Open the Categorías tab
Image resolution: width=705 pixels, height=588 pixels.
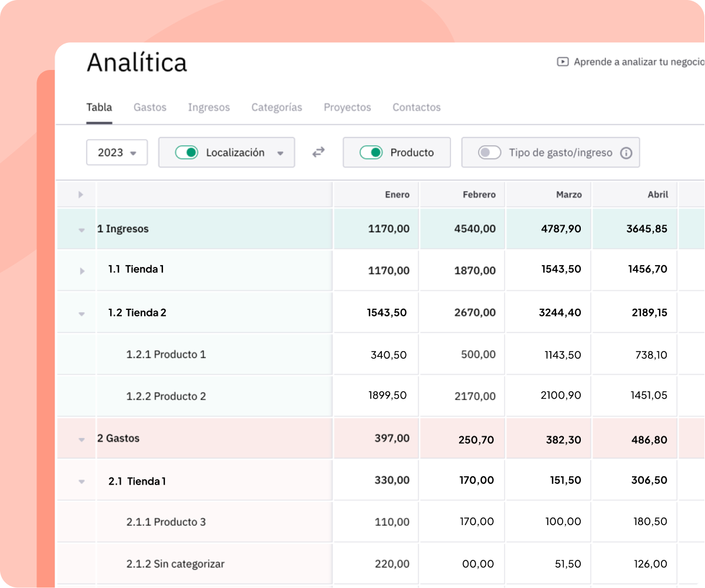coord(277,108)
